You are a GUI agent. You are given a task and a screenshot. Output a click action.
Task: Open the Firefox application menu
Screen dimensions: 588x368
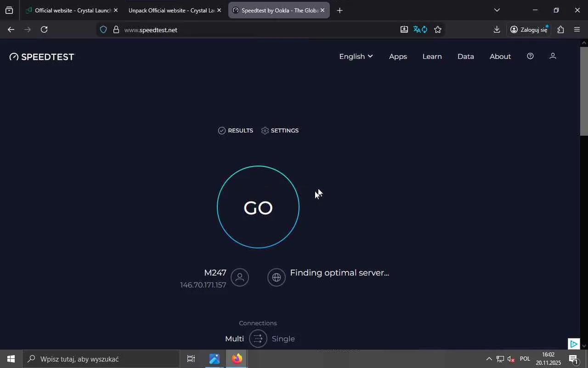click(577, 29)
